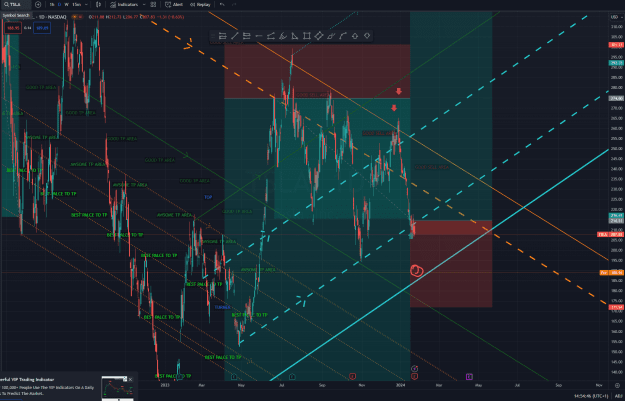Click the red TSLA price label on scale
The image size is (625, 401).
coord(610,234)
